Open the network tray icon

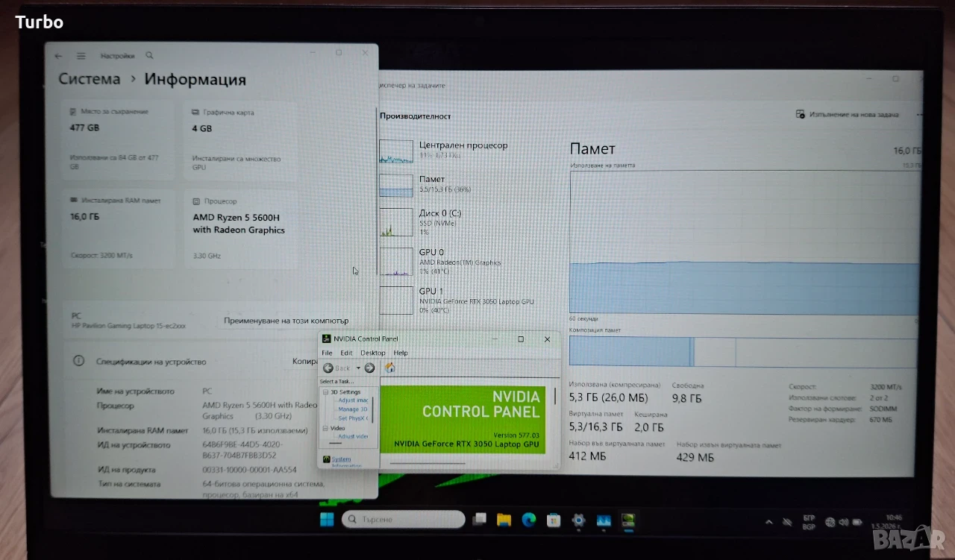pos(830,522)
